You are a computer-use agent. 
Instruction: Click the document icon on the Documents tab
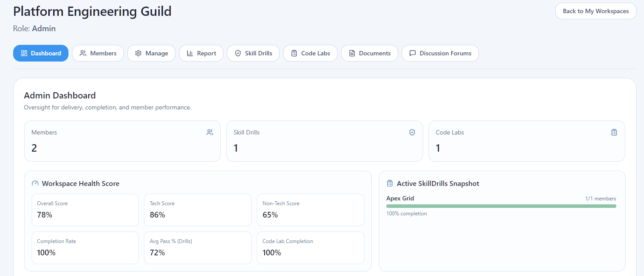(x=351, y=53)
